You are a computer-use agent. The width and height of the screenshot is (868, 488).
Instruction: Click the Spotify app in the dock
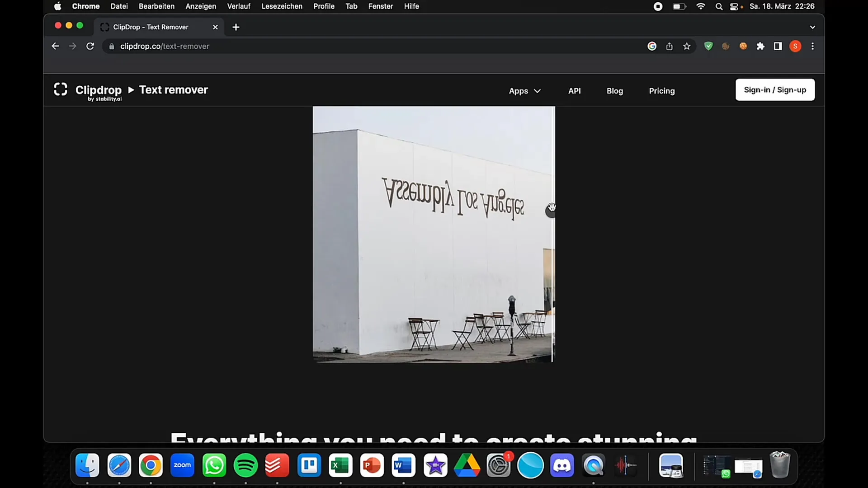245,465
